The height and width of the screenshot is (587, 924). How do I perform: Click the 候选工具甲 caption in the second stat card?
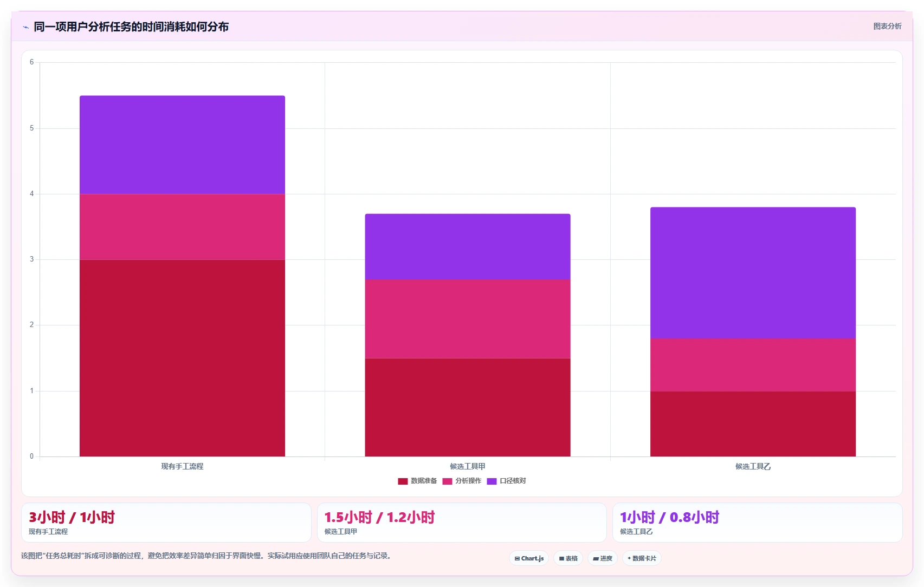click(340, 532)
